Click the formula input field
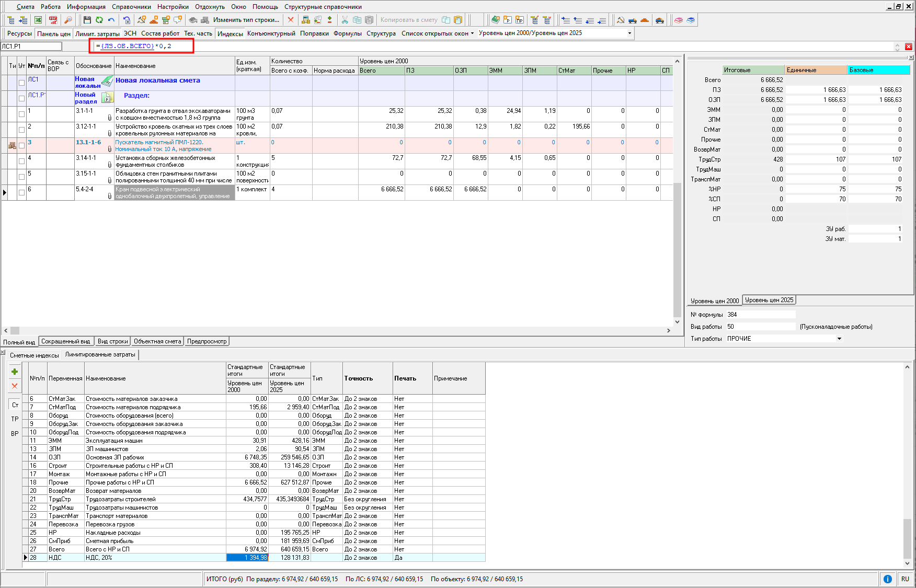The width and height of the screenshot is (916, 588). point(141,46)
